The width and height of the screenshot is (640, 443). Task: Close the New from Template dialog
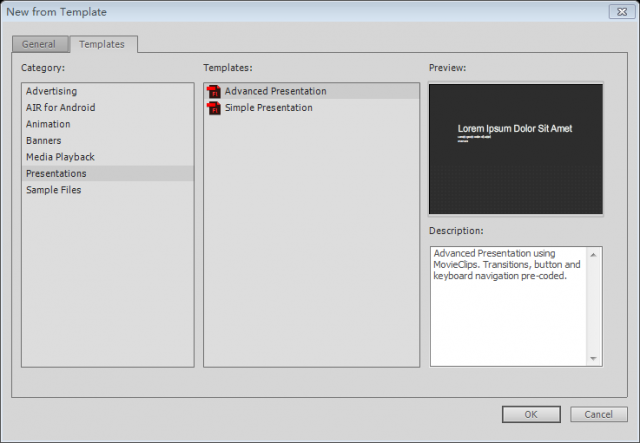pos(622,12)
